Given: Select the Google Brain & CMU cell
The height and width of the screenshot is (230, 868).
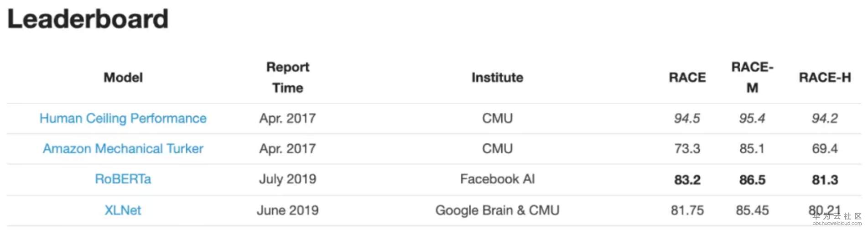Looking at the screenshot, I should coord(497,210).
